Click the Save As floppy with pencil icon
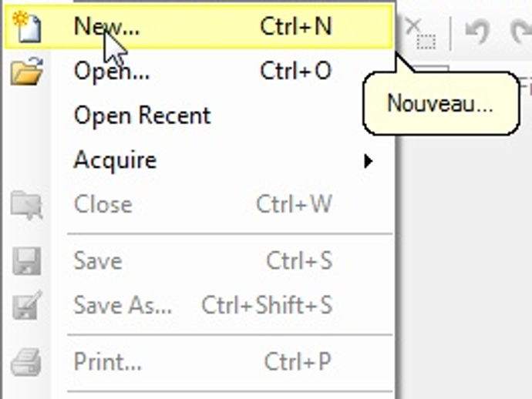 click(x=27, y=305)
